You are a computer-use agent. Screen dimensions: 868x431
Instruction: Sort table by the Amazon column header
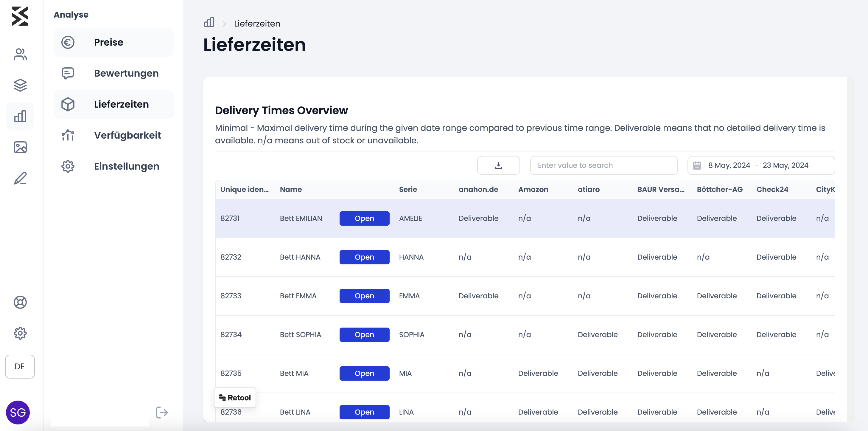[533, 189]
